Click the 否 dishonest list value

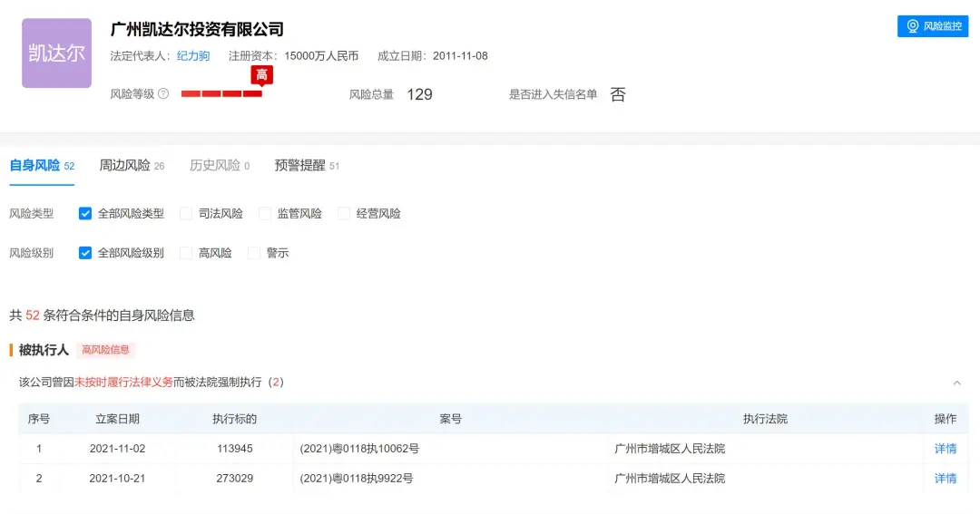(x=618, y=94)
